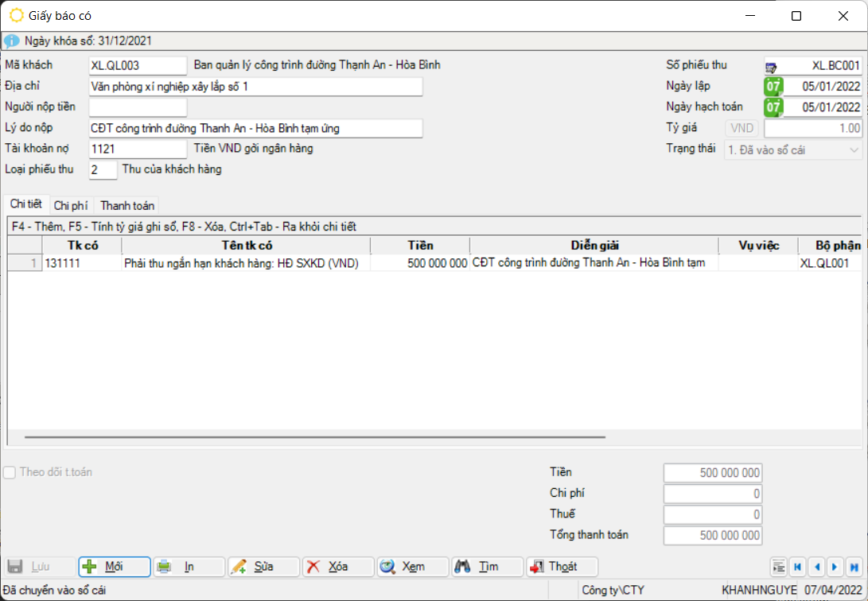Image resolution: width=868 pixels, height=601 pixels.
Task: Go to the next record arrow
Action: click(835, 567)
